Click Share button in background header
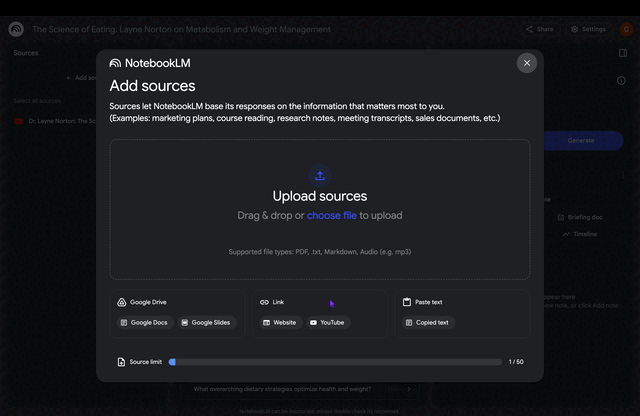Viewport: 640px width, 416px height. [x=540, y=29]
